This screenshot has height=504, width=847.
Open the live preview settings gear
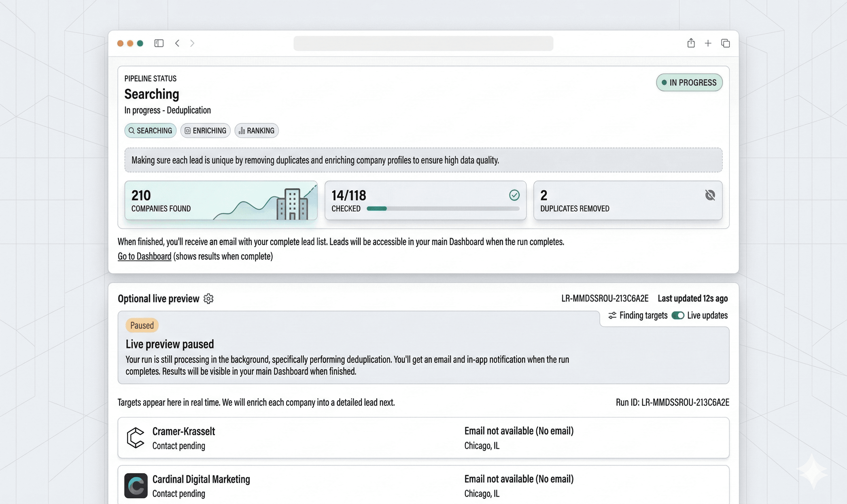209,299
